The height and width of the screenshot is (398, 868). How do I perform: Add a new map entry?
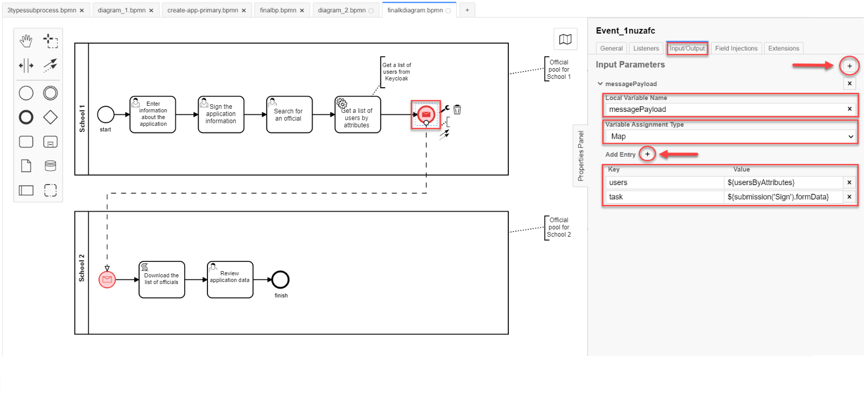pos(647,154)
